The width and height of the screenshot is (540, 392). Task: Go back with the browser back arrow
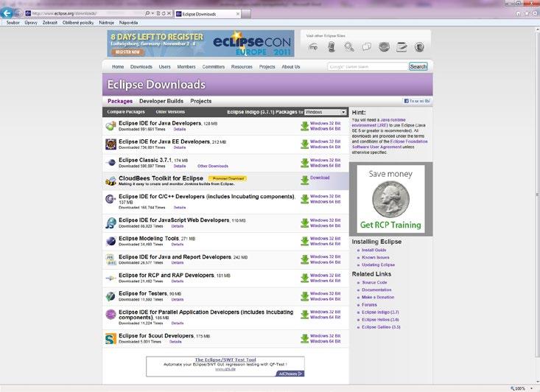(7, 13)
